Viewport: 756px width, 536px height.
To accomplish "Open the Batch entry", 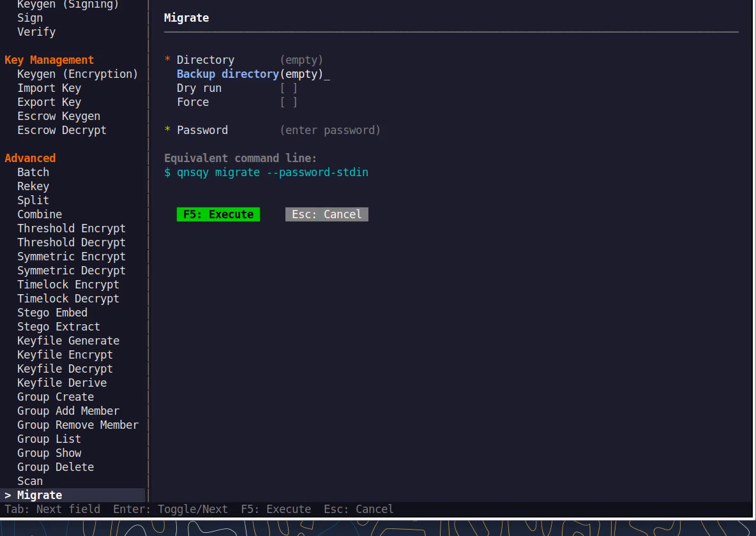I will point(33,172).
